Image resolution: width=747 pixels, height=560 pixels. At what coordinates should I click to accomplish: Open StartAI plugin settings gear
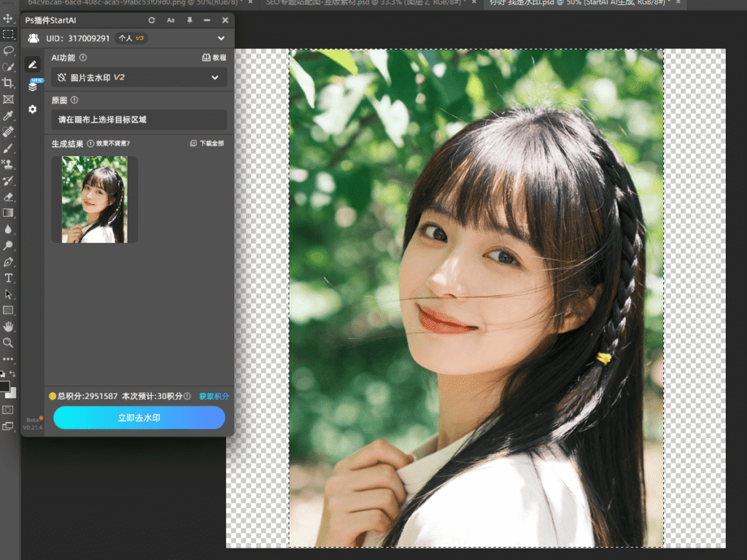coord(33,109)
